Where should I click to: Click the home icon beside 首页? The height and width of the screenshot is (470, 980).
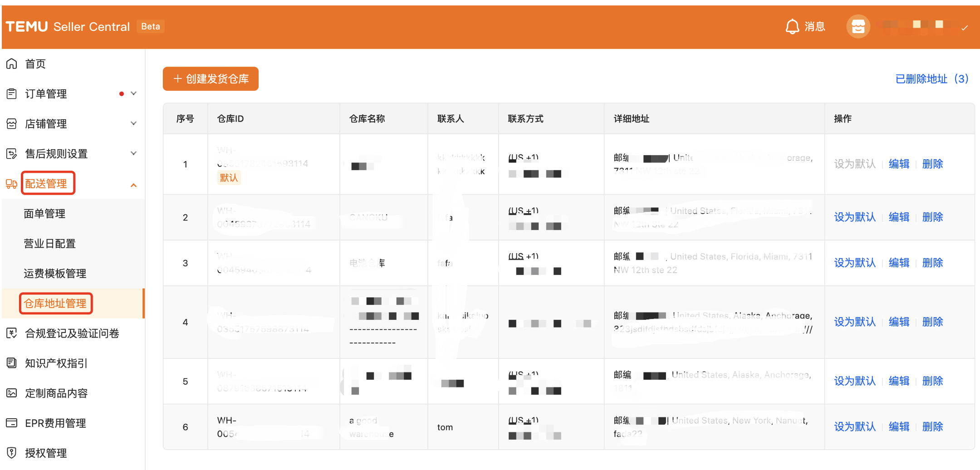click(12, 64)
